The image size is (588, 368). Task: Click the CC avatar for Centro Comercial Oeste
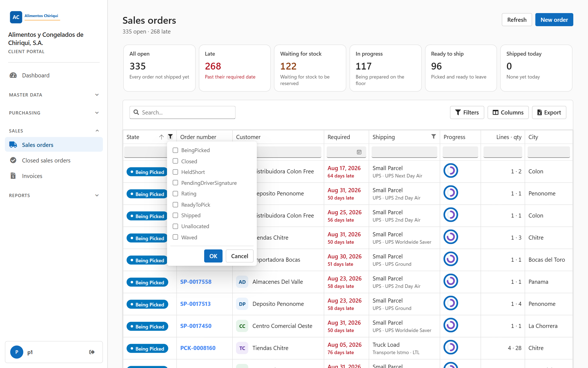pos(242,326)
